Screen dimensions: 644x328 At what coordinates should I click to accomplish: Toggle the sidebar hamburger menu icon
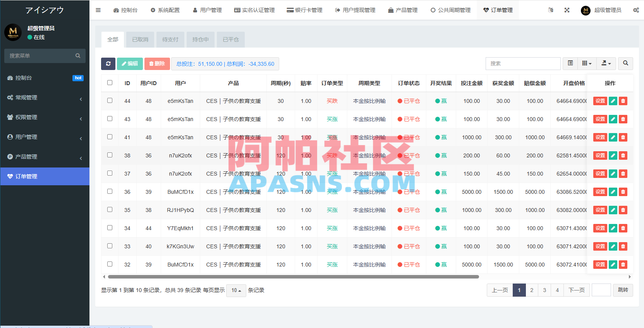pos(98,10)
